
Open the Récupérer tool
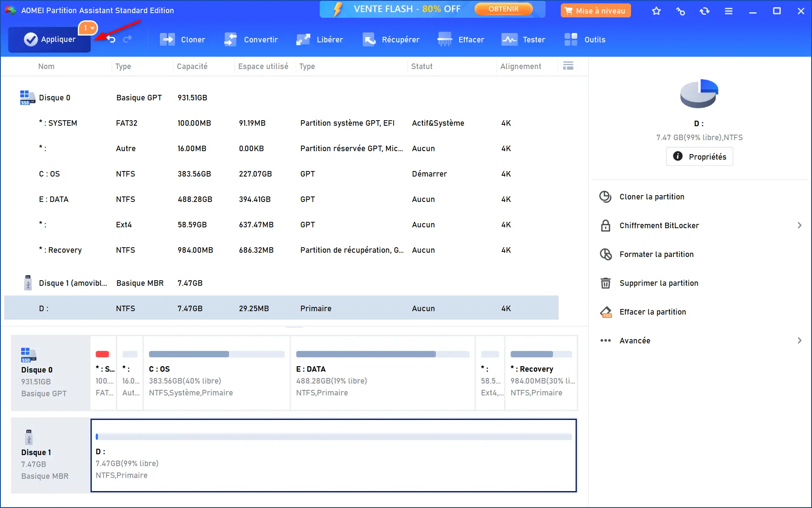[x=391, y=39]
